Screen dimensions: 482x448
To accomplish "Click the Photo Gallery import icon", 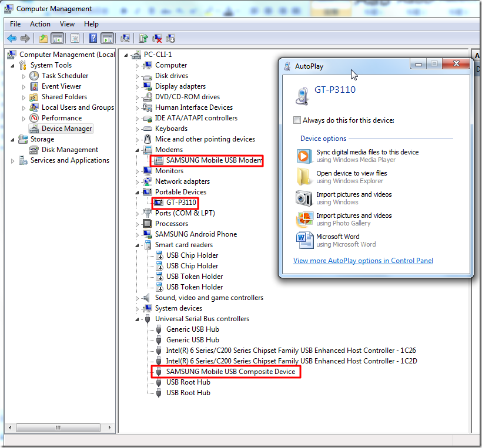I will [x=304, y=219].
